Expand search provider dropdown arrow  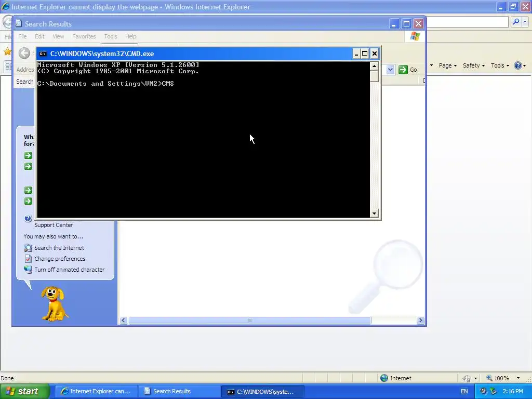tap(525, 22)
